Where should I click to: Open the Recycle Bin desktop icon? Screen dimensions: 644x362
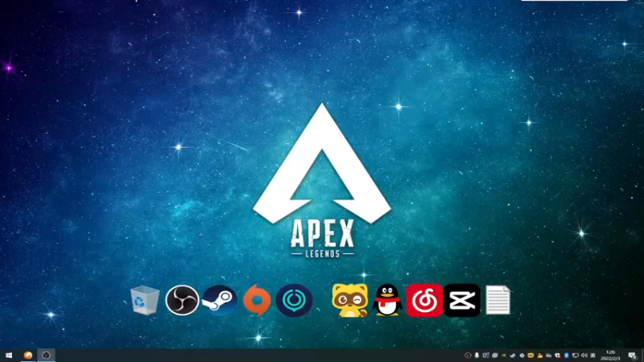[145, 300]
